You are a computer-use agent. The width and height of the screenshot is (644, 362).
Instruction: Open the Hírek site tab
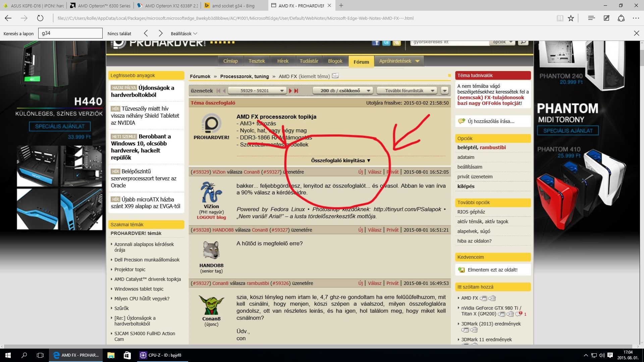283,61
